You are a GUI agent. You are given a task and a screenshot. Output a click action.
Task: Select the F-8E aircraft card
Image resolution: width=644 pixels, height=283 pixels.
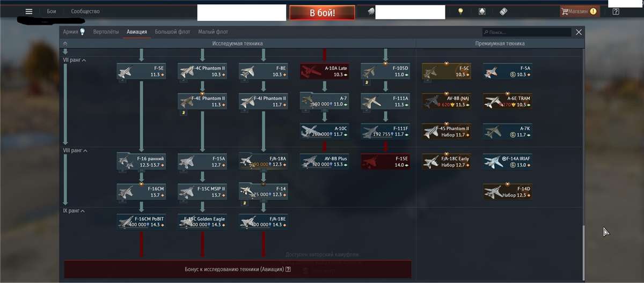coord(263,71)
